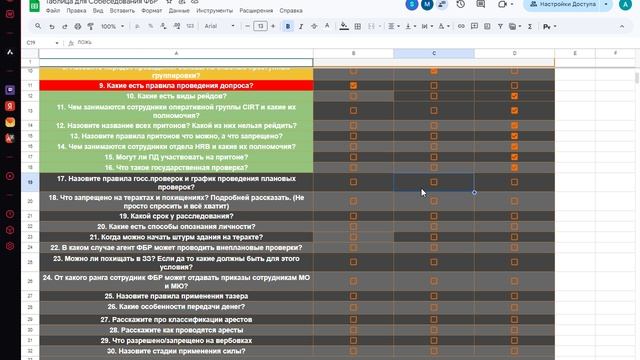Open the borders tool

point(358,26)
